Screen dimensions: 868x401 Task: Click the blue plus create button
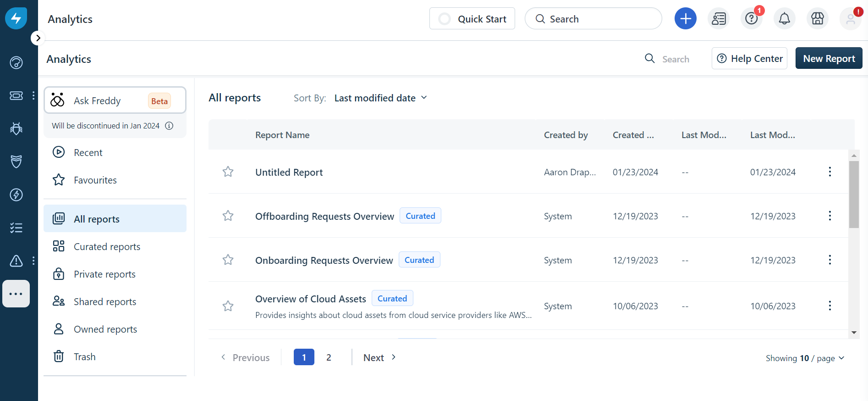(x=686, y=19)
